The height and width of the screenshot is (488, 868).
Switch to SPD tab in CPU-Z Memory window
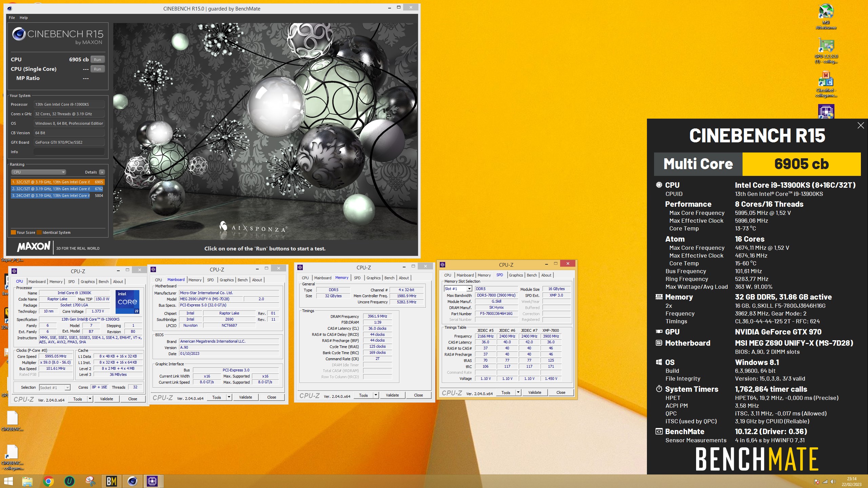[357, 278]
